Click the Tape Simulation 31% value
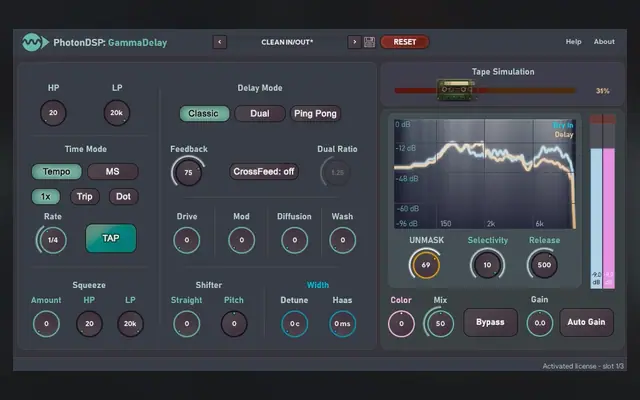 pos(602,91)
